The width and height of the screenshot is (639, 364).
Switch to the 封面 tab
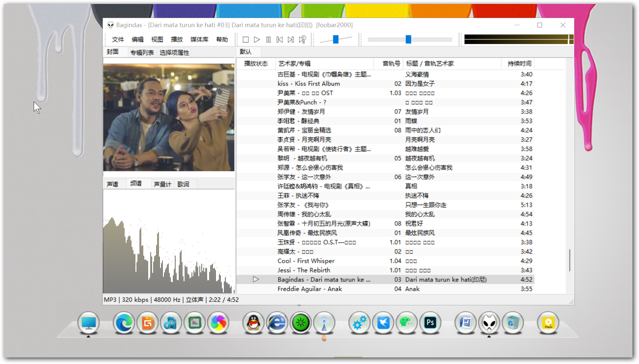113,52
